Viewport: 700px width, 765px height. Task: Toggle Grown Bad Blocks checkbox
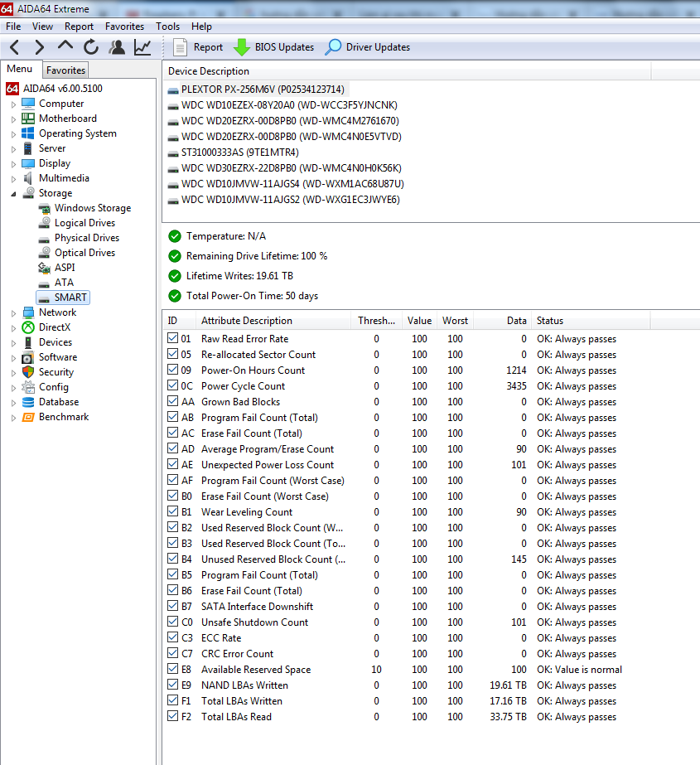coord(172,400)
